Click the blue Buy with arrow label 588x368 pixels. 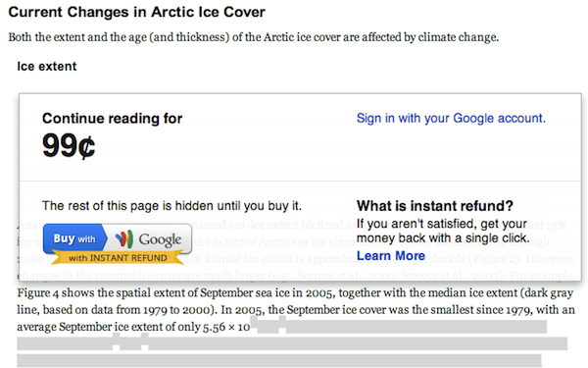click(x=75, y=238)
